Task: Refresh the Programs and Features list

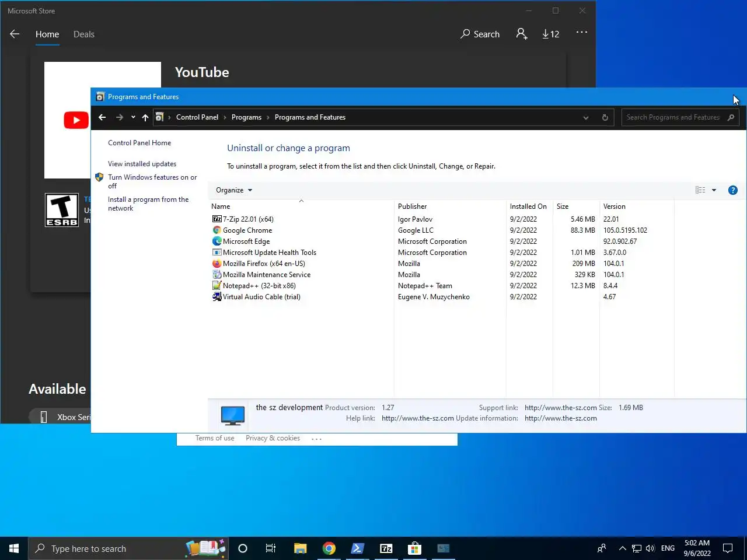Action: coord(605,117)
